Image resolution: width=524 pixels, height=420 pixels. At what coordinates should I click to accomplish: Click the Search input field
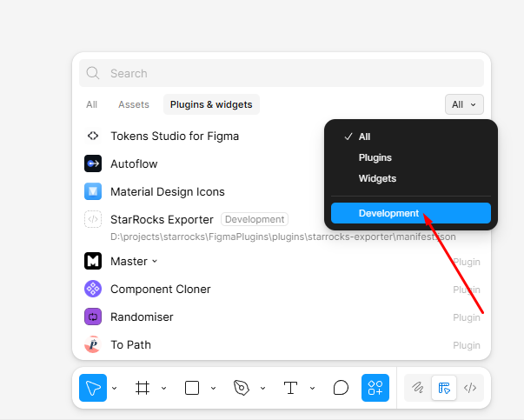(282, 73)
